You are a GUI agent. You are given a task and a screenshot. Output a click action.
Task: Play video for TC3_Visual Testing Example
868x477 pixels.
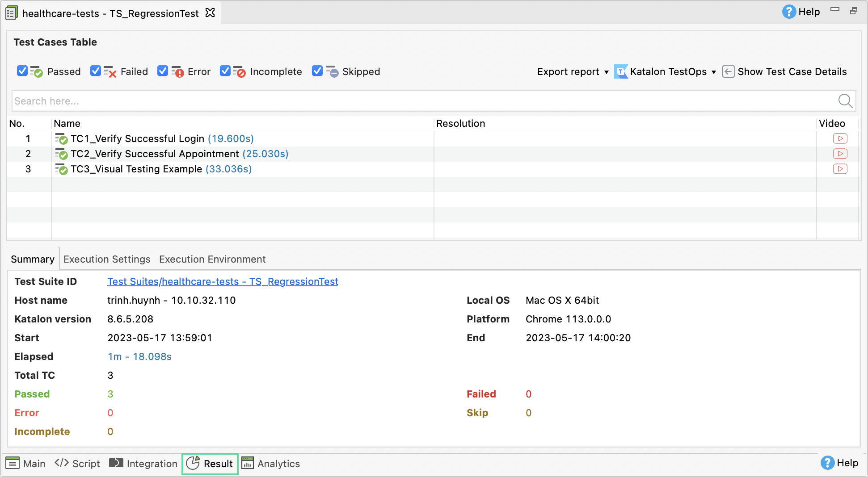pos(840,169)
